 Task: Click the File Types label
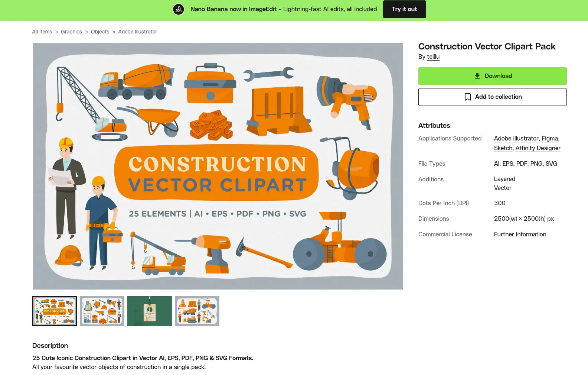[x=432, y=164]
